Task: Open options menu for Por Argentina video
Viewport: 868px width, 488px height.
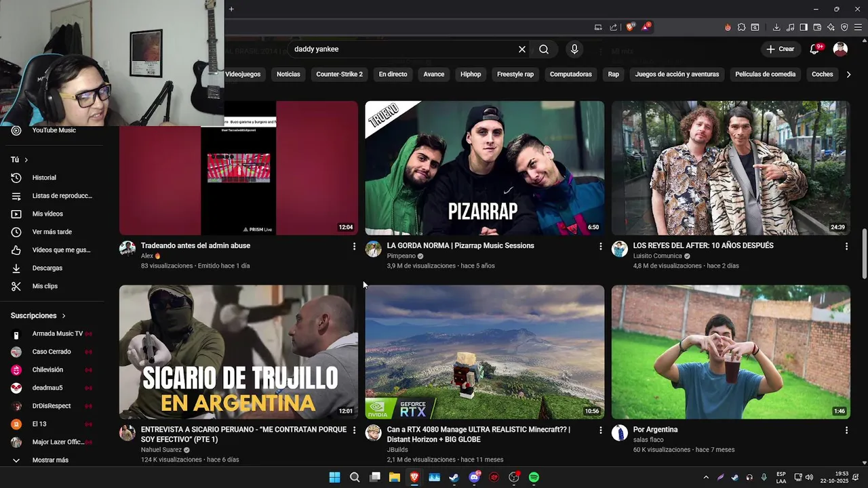Action: (846, 430)
